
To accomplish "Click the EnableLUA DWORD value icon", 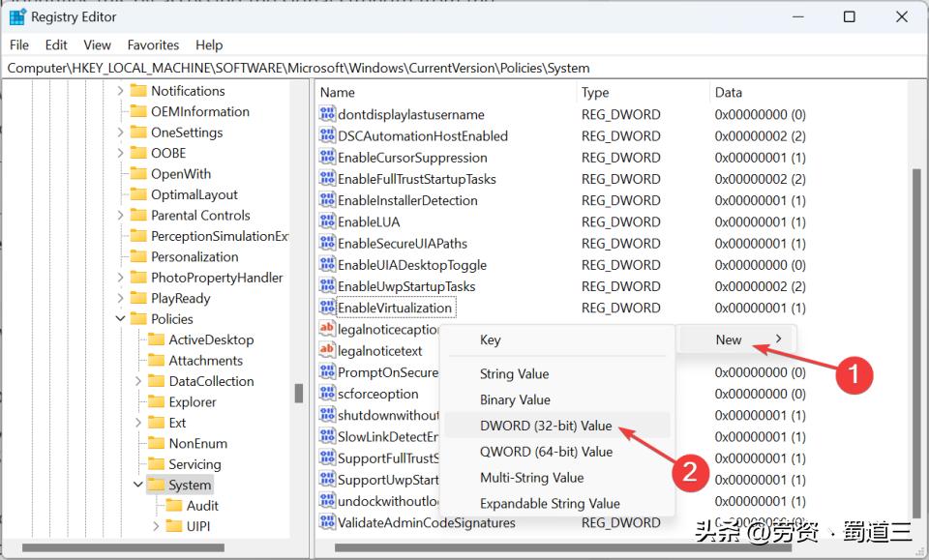I will click(328, 221).
